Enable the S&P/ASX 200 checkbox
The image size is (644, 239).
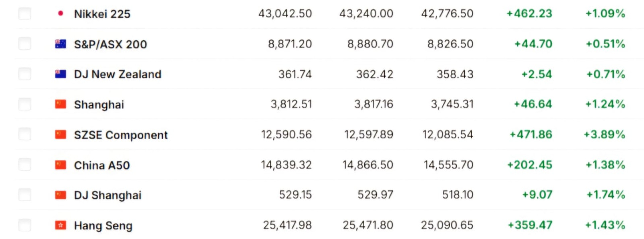tap(25, 44)
